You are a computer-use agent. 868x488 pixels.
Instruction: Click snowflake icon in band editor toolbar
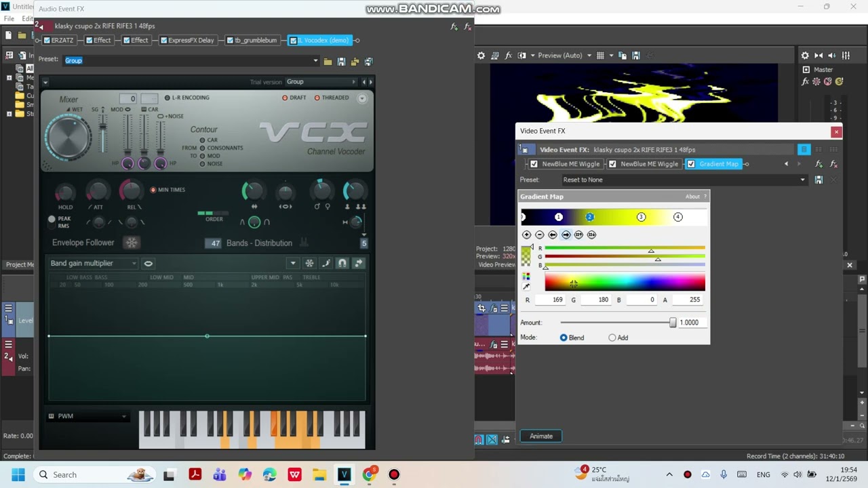pos(309,263)
